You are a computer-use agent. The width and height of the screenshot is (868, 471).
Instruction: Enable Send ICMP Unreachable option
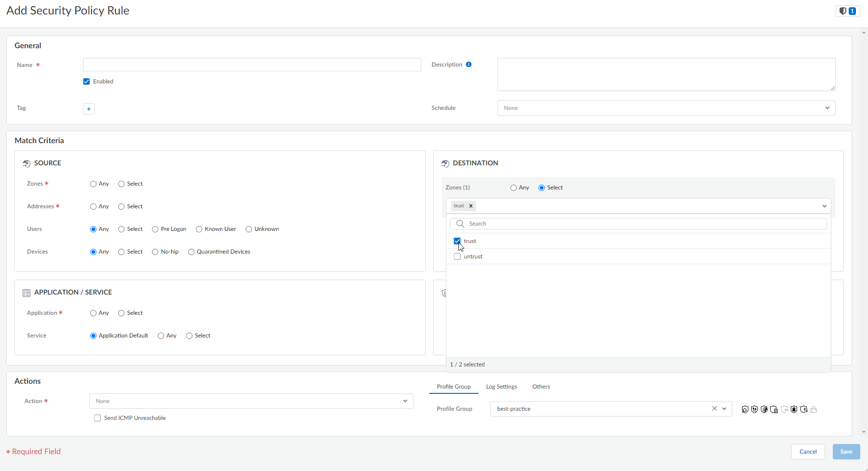(x=97, y=418)
